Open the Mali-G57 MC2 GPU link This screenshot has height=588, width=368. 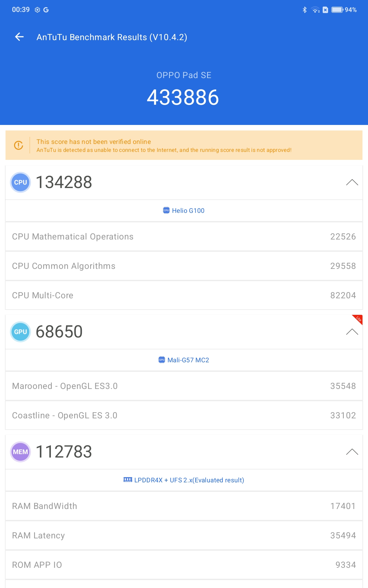point(184,360)
